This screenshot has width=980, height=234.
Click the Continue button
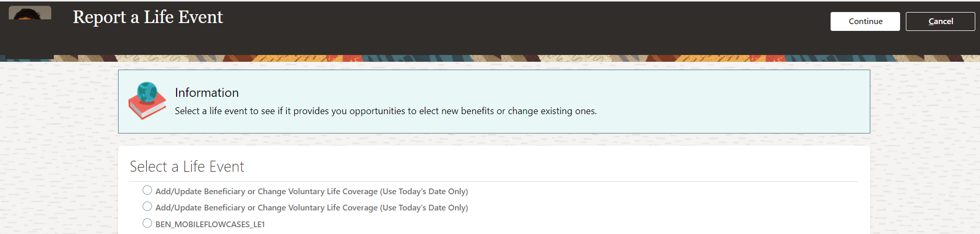click(x=865, y=21)
